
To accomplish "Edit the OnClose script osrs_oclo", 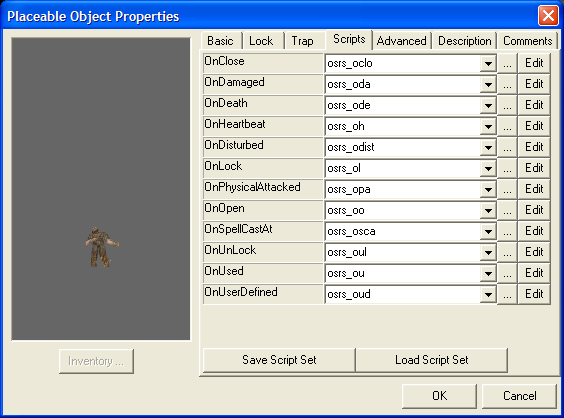I will pyautogui.click(x=534, y=63).
